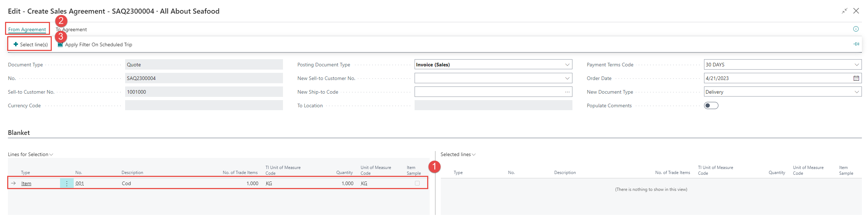This screenshot has width=868, height=216.
Task: Pin the action bar with the pin icon
Action: [x=856, y=44]
